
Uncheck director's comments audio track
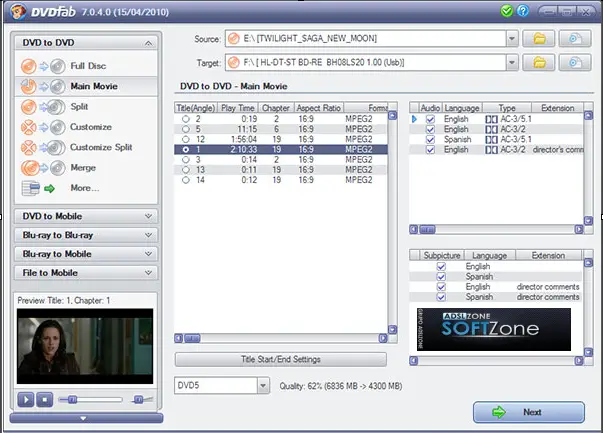pos(430,150)
